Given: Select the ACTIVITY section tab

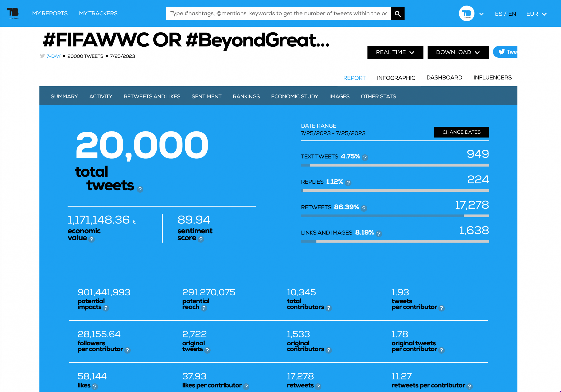Looking at the screenshot, I should 101,96.
